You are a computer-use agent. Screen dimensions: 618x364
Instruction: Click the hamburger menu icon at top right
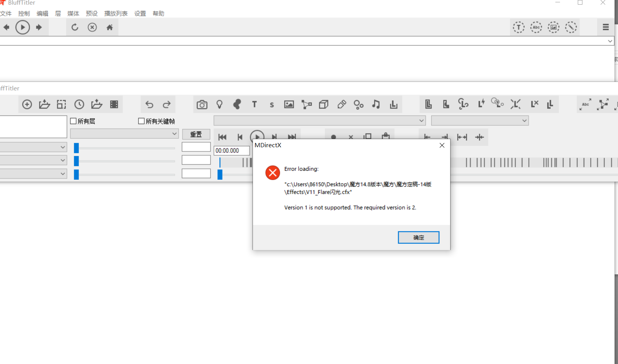(606, 27)
